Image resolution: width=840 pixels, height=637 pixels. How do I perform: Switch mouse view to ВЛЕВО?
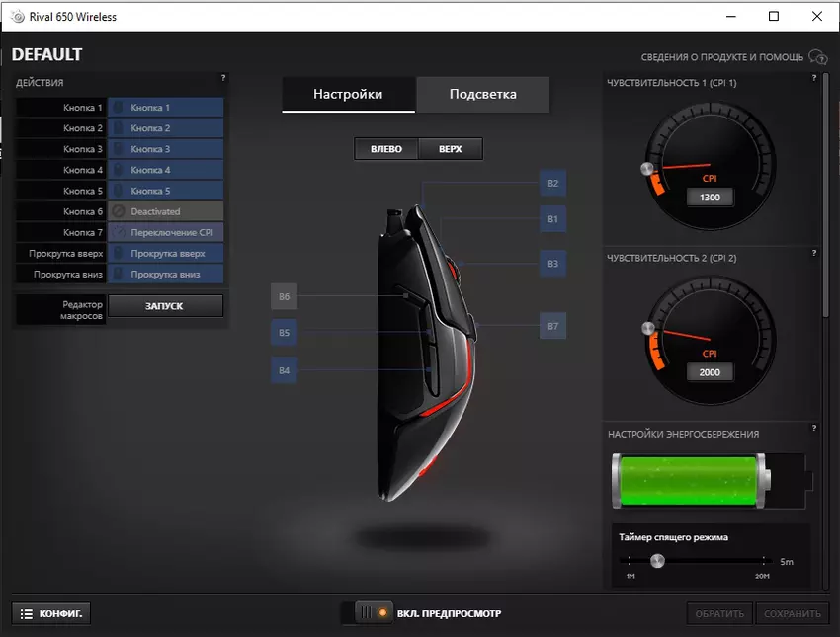[x=386, y=149]
